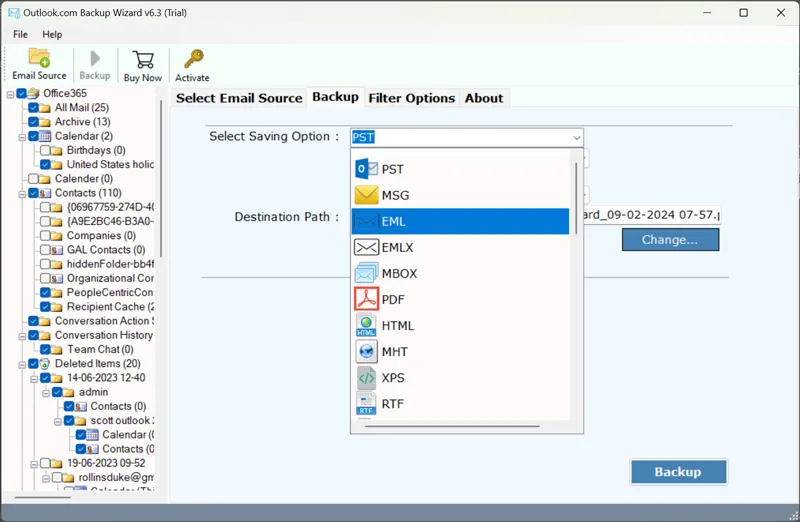
Task: Open the Help menu
Action: 52,34
